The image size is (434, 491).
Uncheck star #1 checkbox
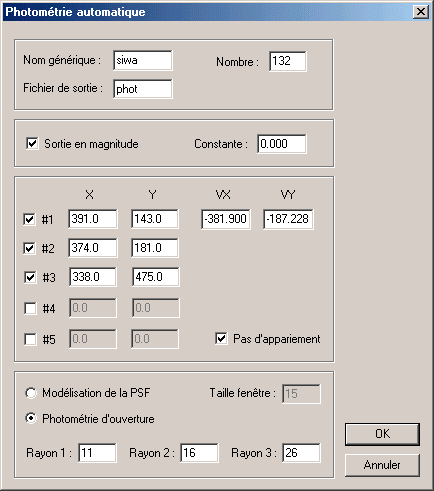[x=29, y=219]
